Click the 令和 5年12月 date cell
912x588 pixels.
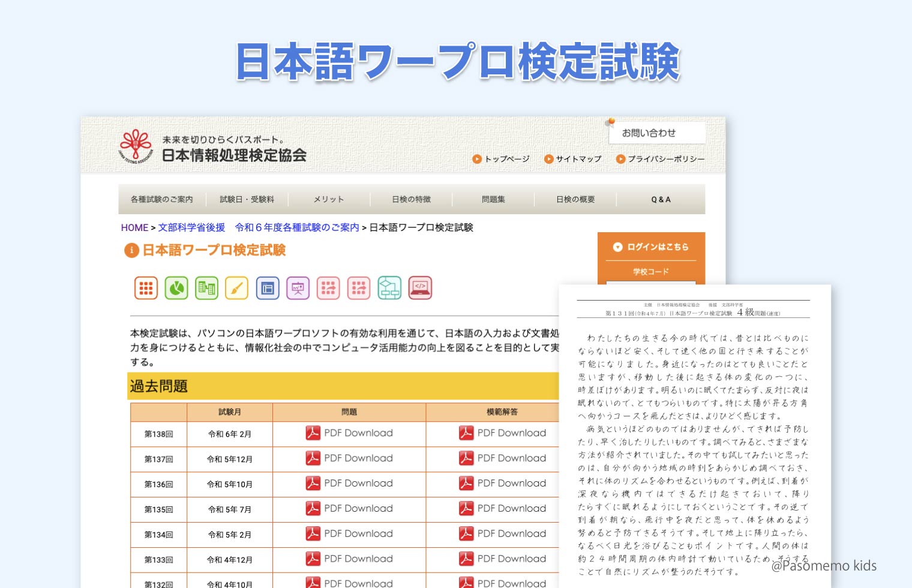[x=230, y=459]
